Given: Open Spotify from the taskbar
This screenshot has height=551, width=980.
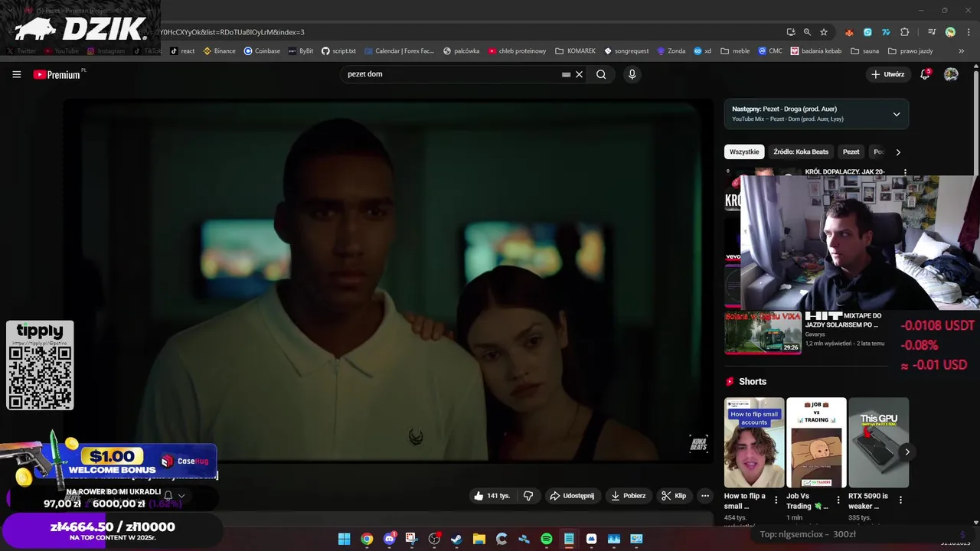Looking at the screenshot, I should point(546,539).
